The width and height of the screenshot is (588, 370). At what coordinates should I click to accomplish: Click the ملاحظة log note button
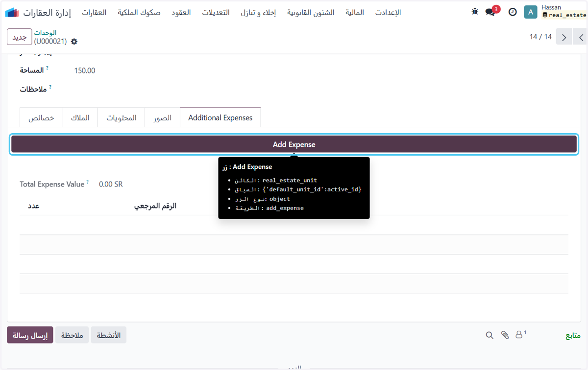coord(72,335)
